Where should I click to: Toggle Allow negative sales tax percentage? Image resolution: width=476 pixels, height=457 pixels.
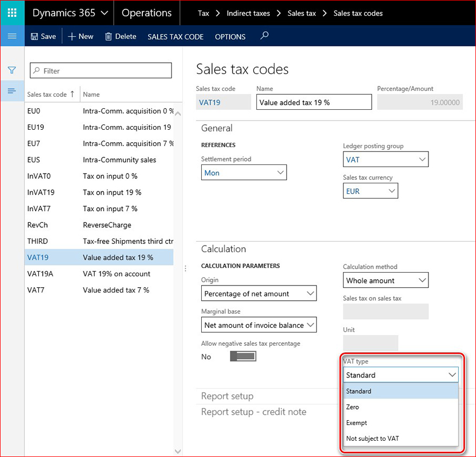pyautogui.click(x=243, y=356)
